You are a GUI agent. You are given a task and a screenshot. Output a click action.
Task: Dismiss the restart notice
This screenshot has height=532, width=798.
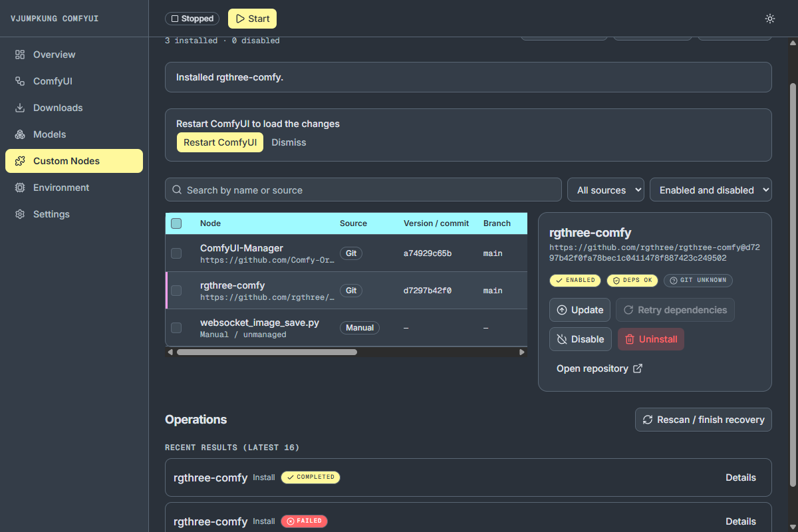click(289, 142)
